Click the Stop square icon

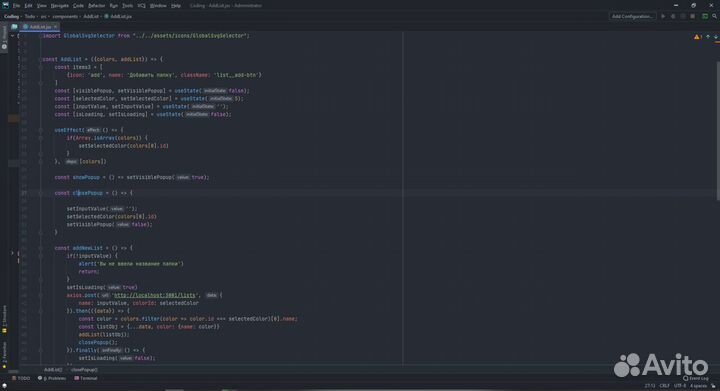click(692, 16)
